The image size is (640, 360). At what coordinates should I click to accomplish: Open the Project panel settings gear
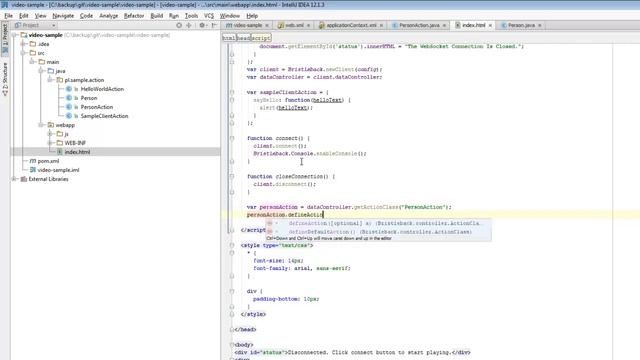202,25
